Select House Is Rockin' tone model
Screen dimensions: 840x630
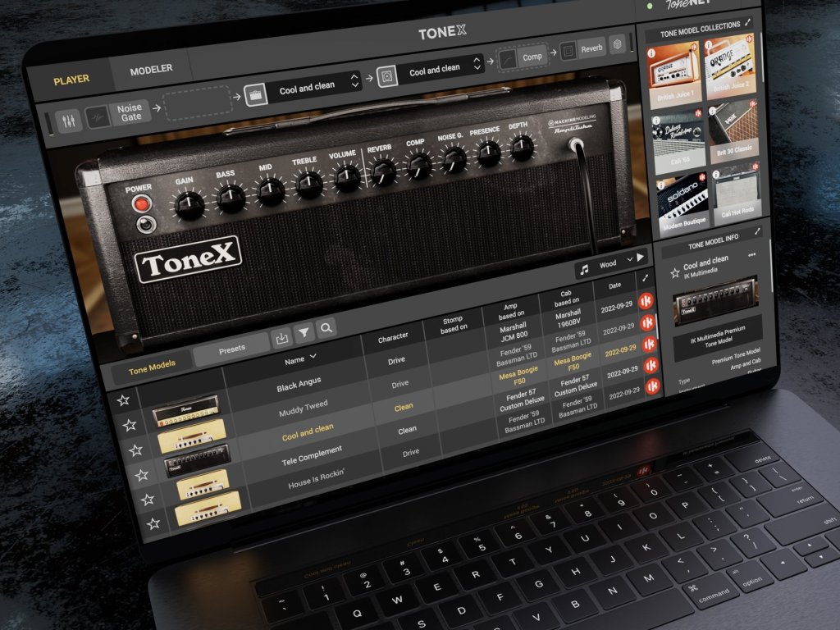[x=316, y=479]
